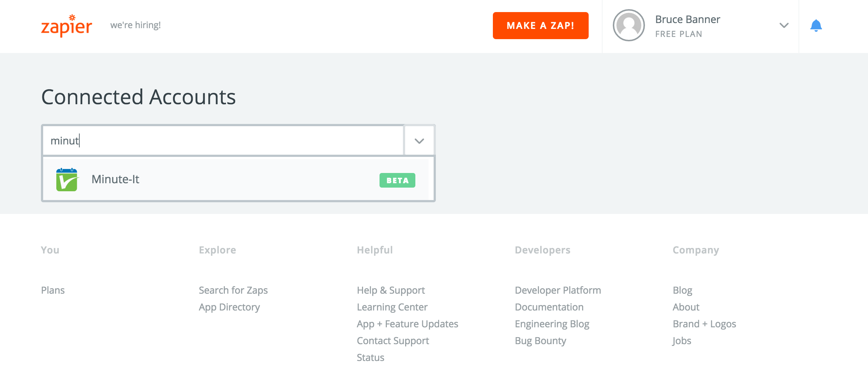Visit the Learning Center link
This screenshot has width=868, height=369.
pos(392,307)
